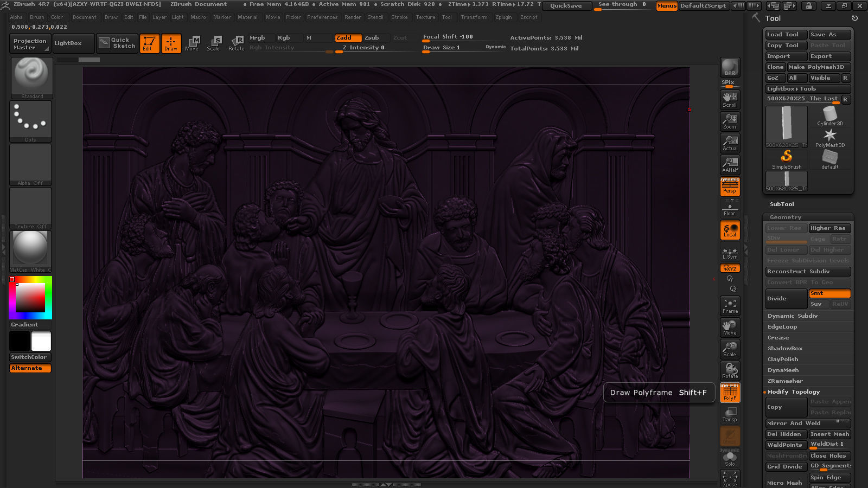Click Make PolyMesh3D button
The height and width of the screenshot is (488, 868).
pos(819,67)
